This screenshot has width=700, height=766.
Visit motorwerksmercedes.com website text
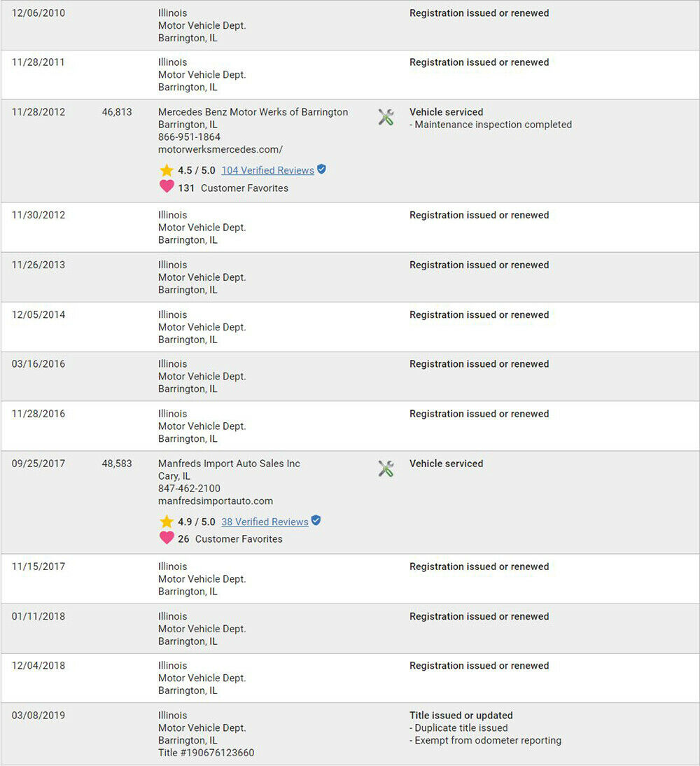(220, 149)
